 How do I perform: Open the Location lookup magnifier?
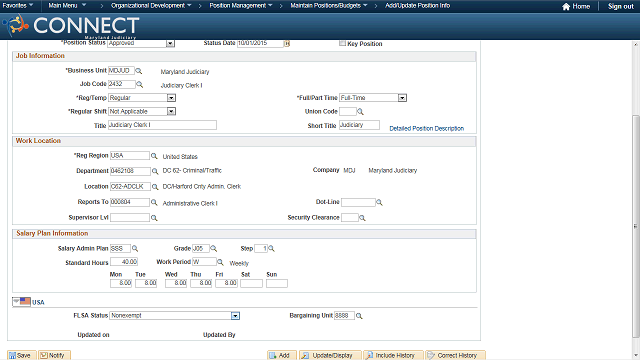(x=155, y=187)
